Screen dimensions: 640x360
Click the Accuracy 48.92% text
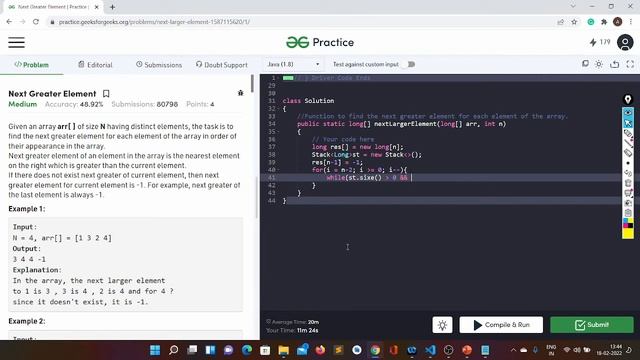pos(74,104)
